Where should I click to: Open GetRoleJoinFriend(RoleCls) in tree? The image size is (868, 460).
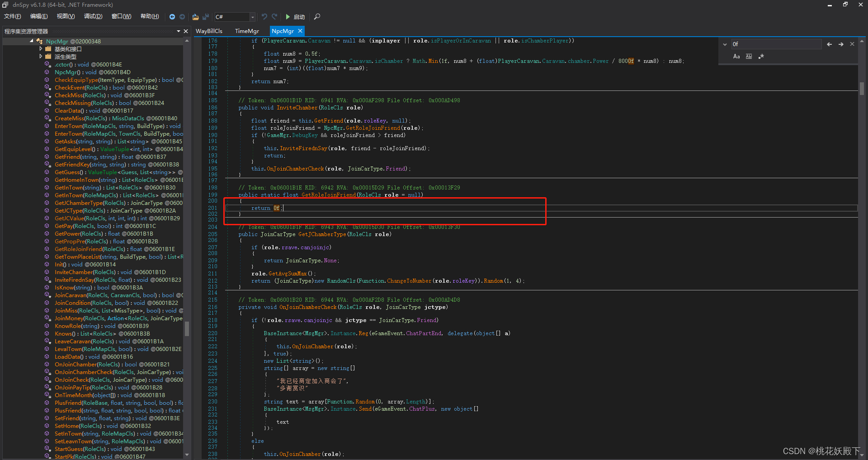point(115,249)
